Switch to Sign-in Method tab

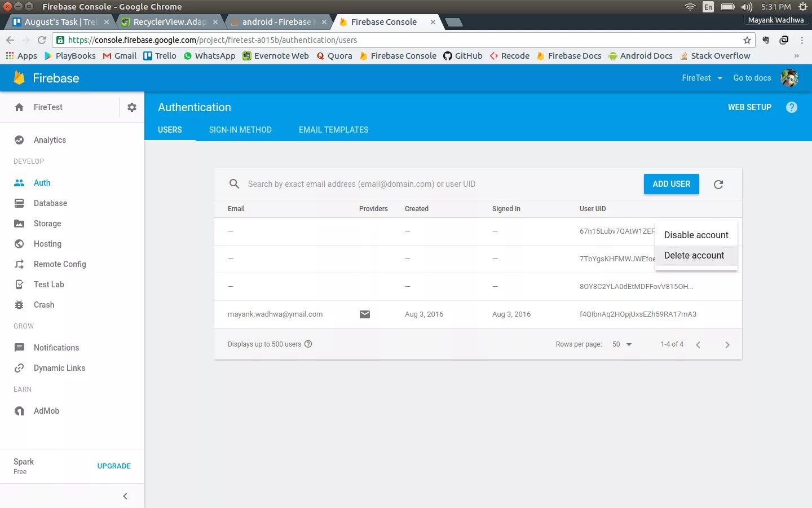(240, 130)
